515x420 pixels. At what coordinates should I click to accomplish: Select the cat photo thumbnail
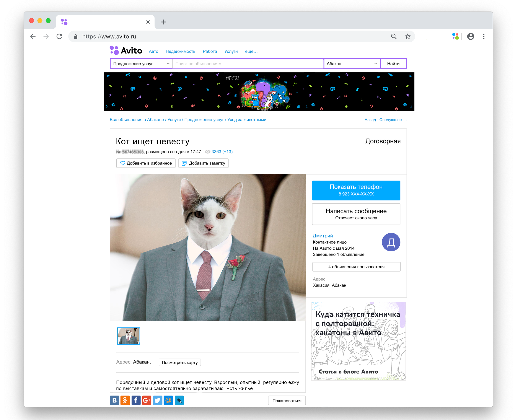pos(128,336)
